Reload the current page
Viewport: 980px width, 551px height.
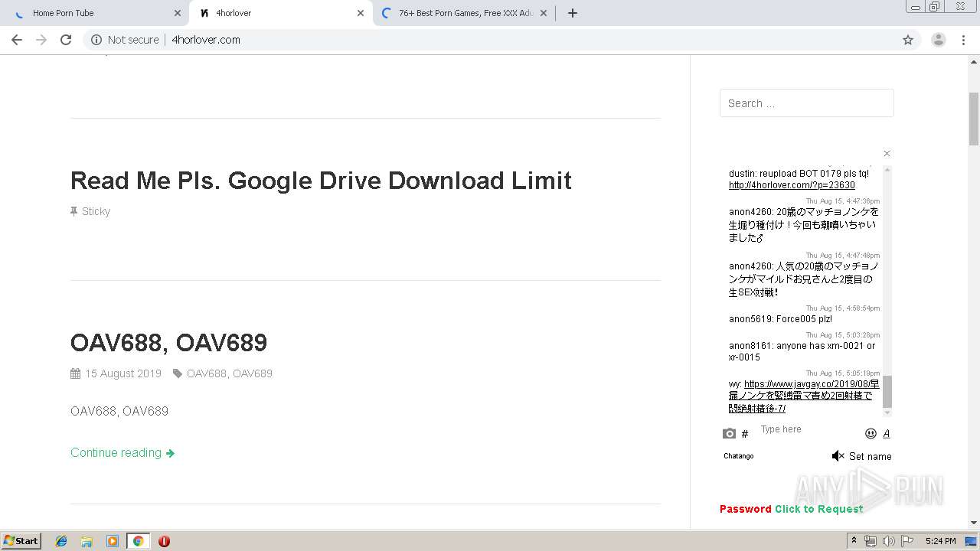(66, 40)
